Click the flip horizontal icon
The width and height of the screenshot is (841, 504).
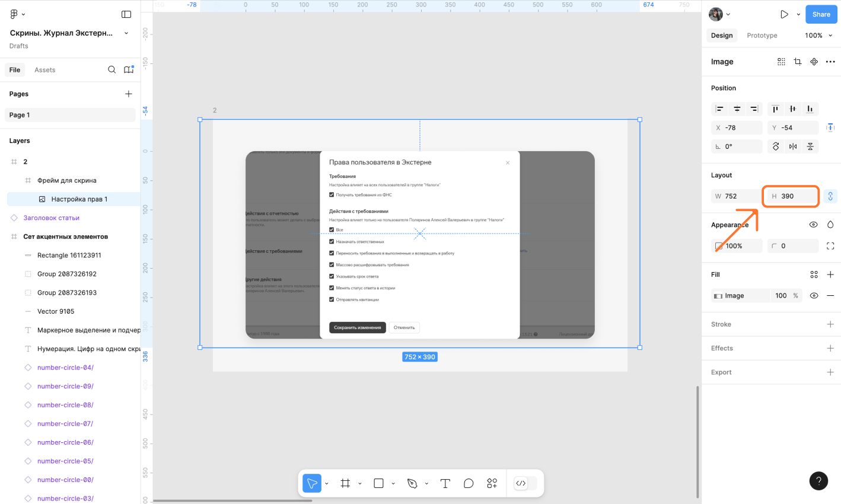(793, 146)
